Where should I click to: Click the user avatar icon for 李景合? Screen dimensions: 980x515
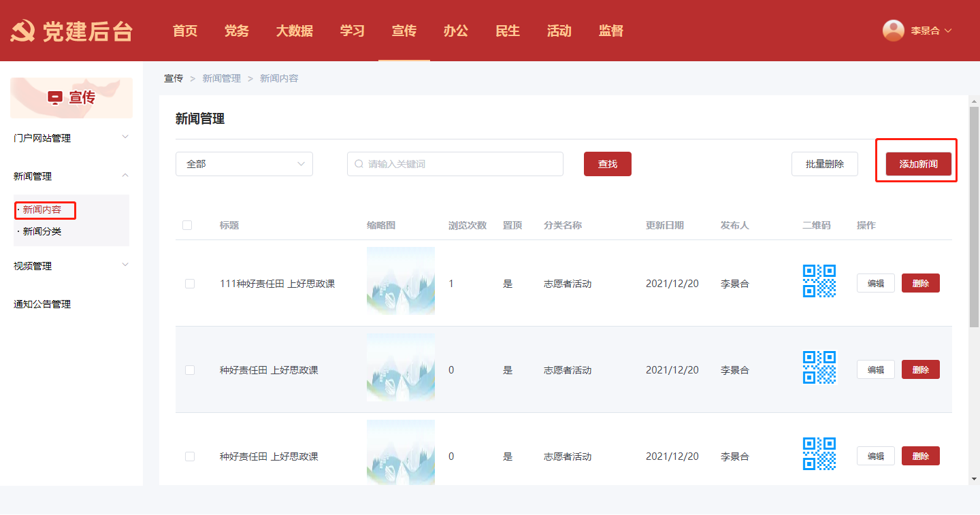pos(893,31)
